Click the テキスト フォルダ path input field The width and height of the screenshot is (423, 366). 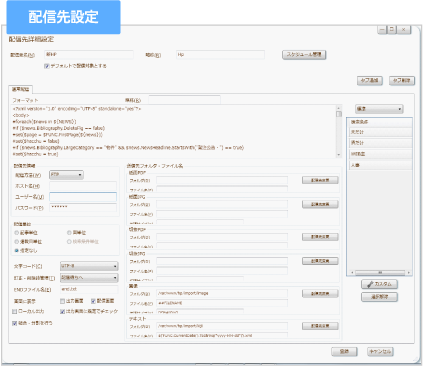pyautogui.click(x=222, y=326)
